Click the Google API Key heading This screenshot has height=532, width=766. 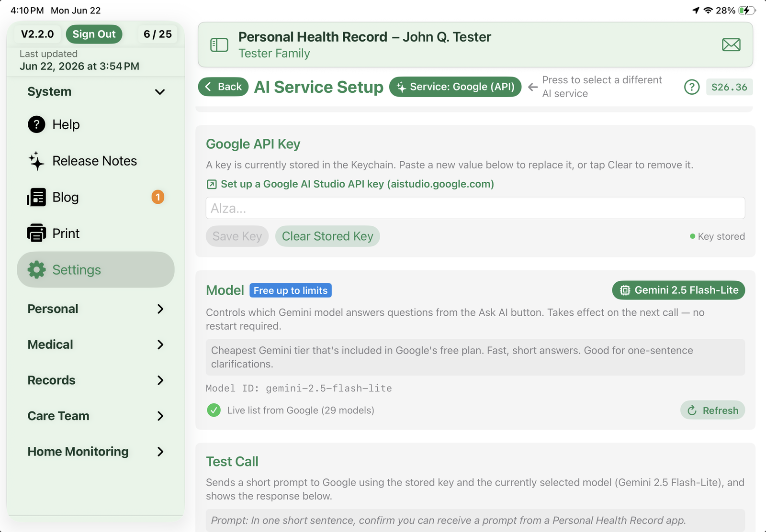click(253, 144)
